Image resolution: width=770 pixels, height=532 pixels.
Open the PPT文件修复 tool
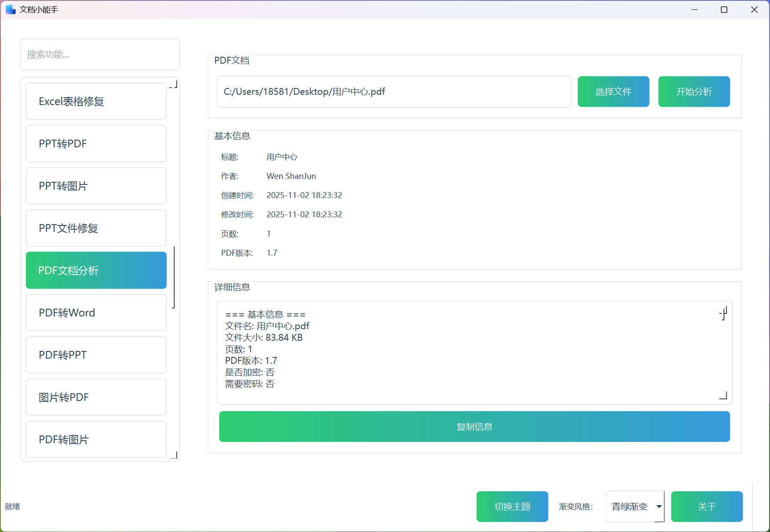[x=96, y=228]
